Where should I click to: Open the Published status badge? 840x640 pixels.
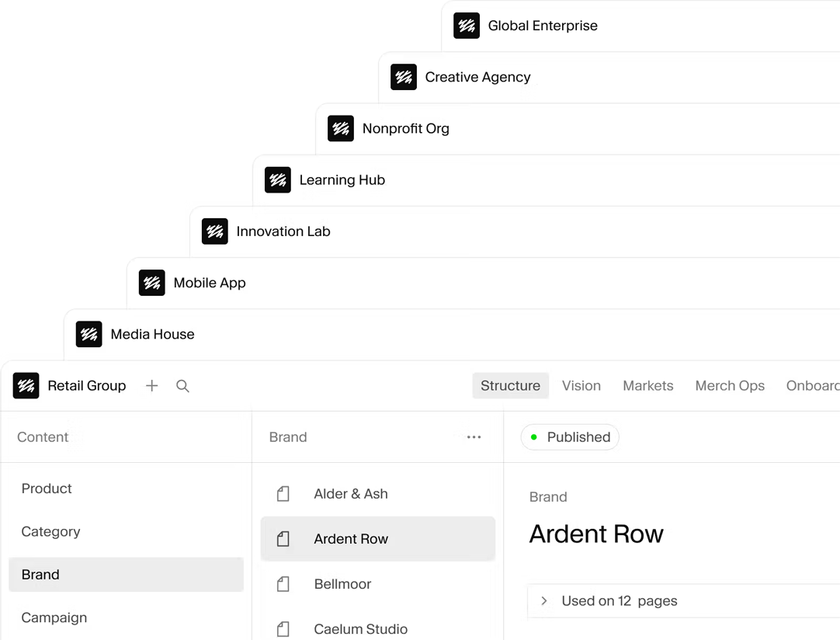coord(570,437)
